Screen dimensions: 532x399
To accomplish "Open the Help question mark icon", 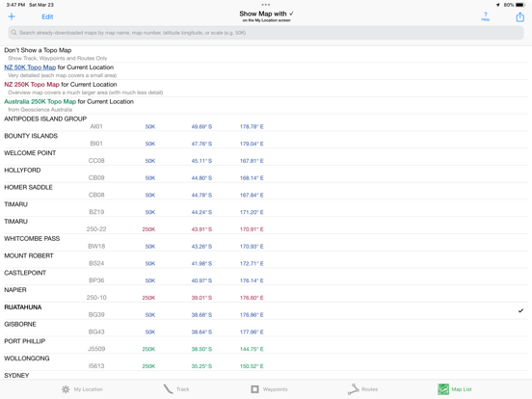I will point(485,16).
